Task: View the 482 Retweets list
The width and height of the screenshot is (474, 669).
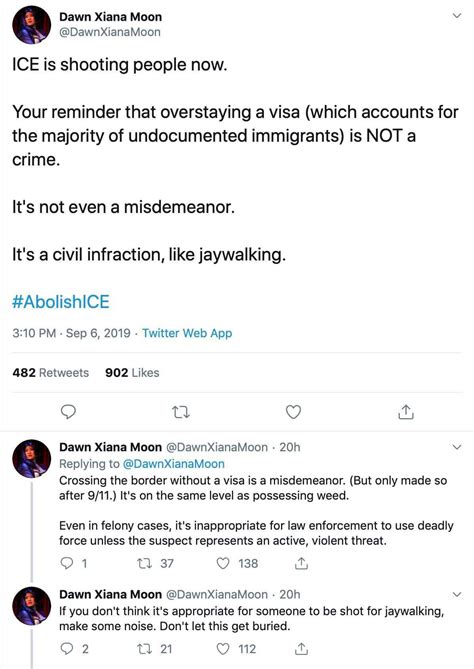Action: [51, 372]
